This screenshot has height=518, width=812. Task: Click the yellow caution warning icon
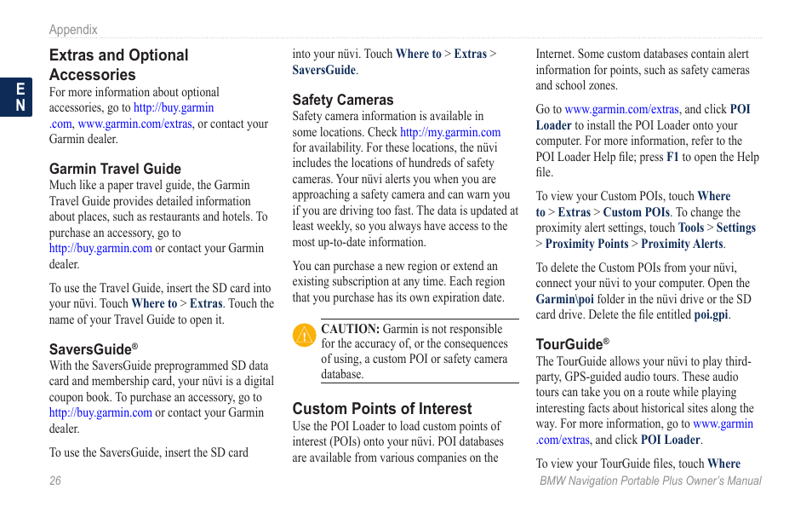pos(305,335)
